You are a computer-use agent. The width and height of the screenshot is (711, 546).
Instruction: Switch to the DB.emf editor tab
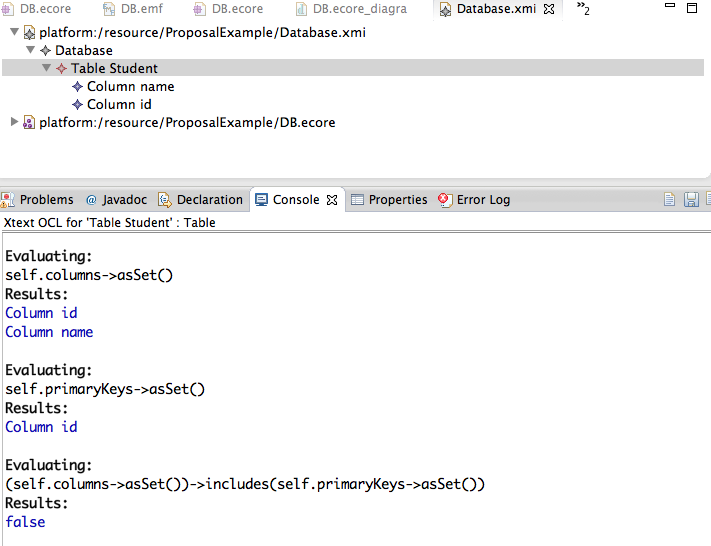tap(133, 9)
